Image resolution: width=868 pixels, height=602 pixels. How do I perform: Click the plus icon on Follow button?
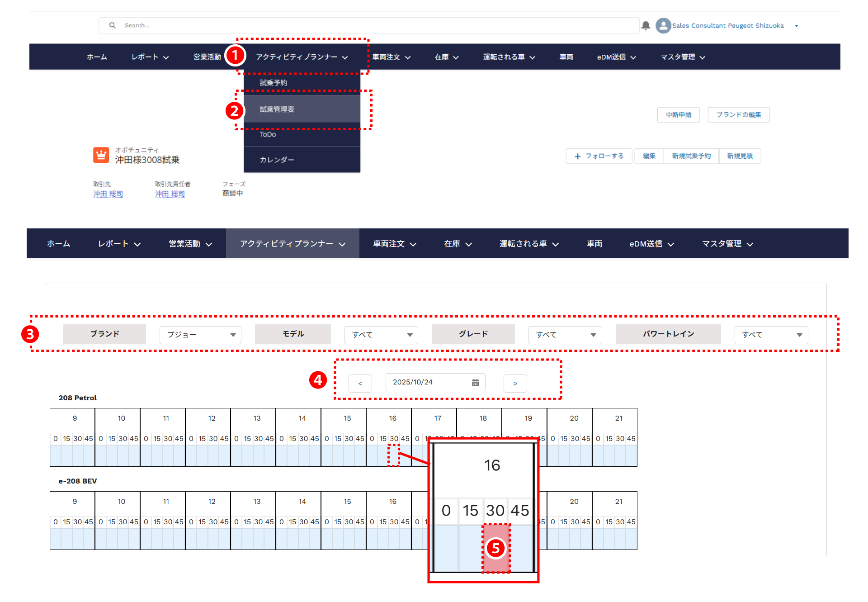[x=577, y=156]
